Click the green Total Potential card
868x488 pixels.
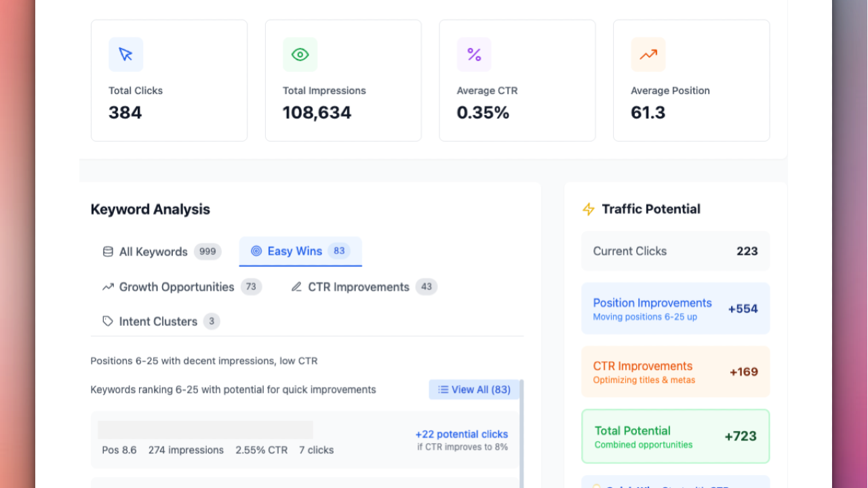pyautogui.click(x=675, y=436)
